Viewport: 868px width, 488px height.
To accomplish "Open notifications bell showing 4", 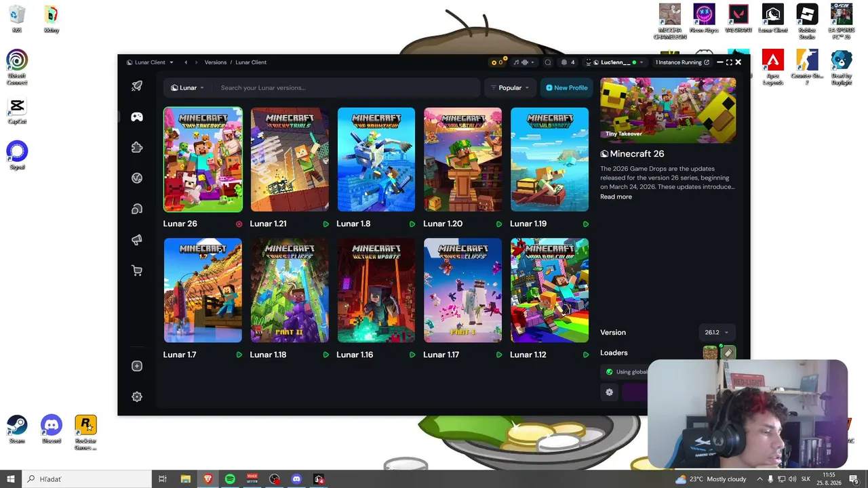I will pyautogui.click(x=568, y=62).
